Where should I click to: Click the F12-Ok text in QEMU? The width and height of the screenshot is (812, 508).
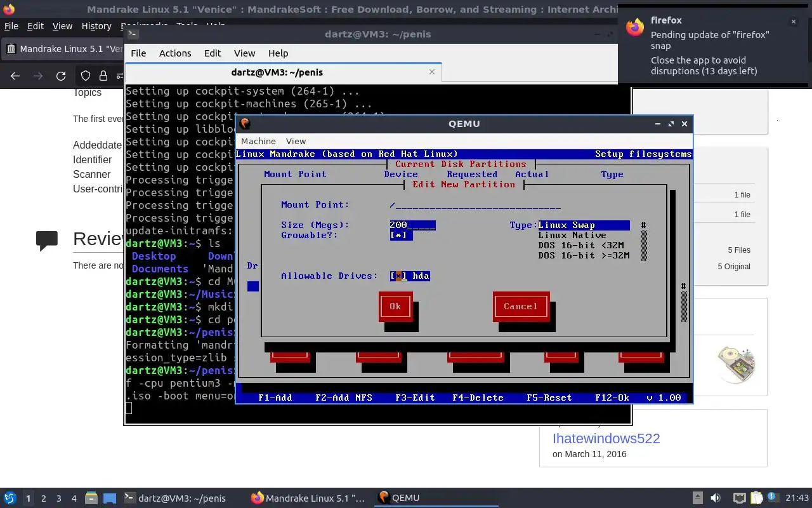pyautogui.click(x=612, y=398)
